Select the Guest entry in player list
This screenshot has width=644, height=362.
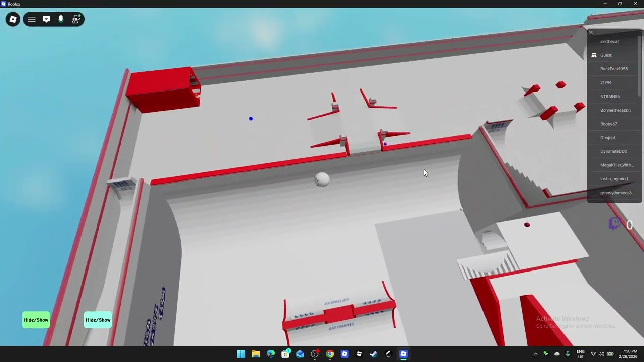613,55
